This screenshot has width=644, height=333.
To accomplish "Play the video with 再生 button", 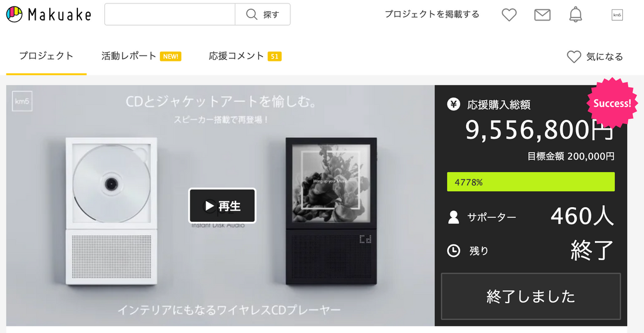I will pyautogui.click(x=222, y=206).
